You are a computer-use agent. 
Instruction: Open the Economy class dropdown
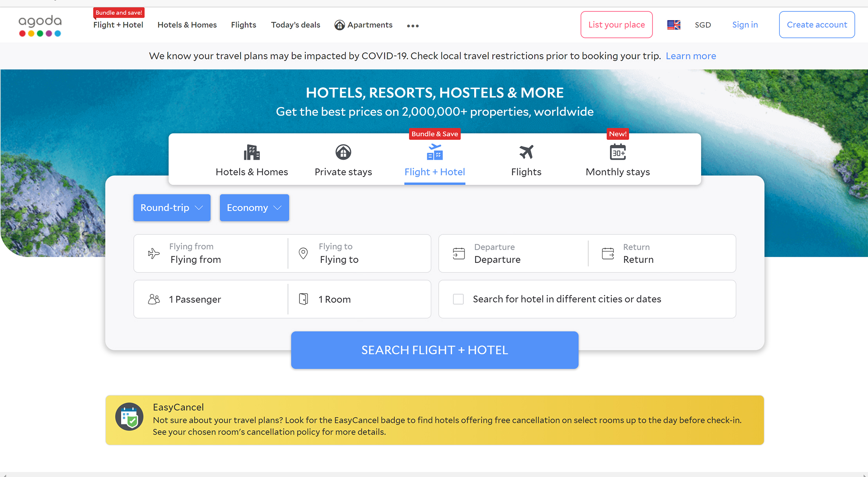[255, 208]
